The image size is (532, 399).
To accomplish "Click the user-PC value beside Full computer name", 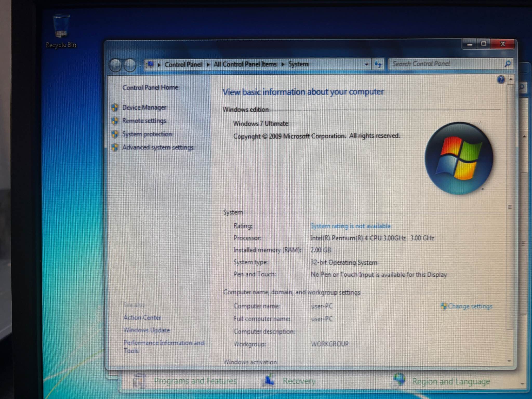I will 322,319.
